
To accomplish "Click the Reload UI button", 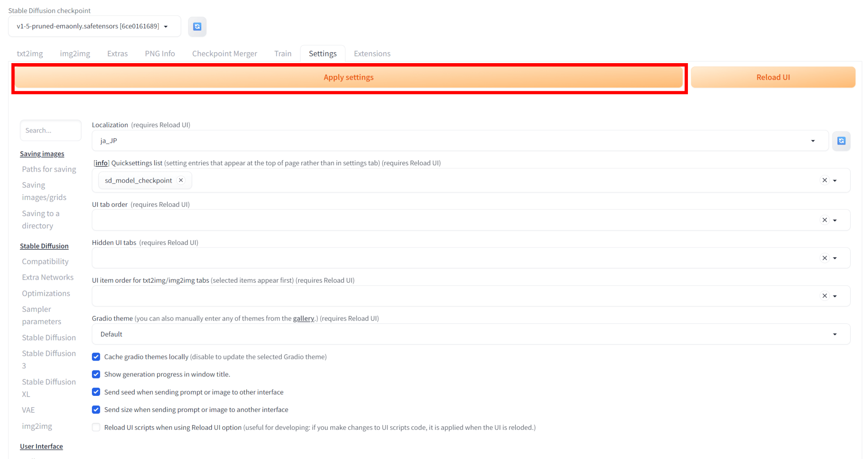I will [x=773, y=77].
